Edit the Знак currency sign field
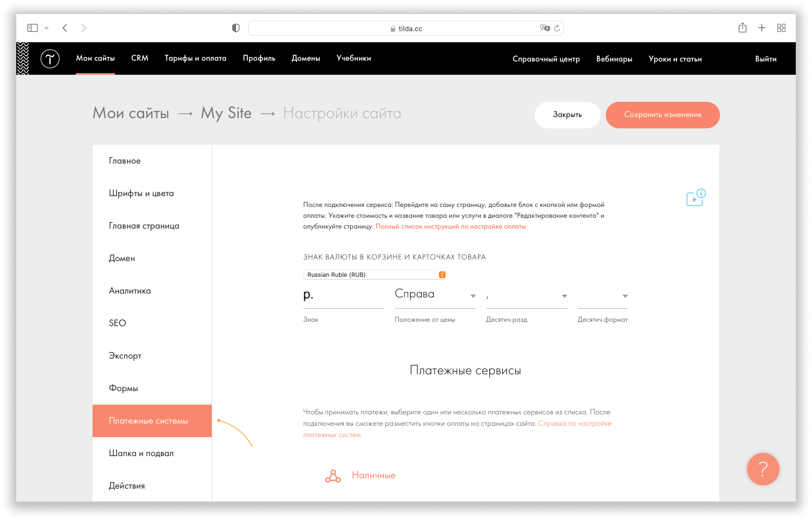The image size is (812, 520). (344, 296)
